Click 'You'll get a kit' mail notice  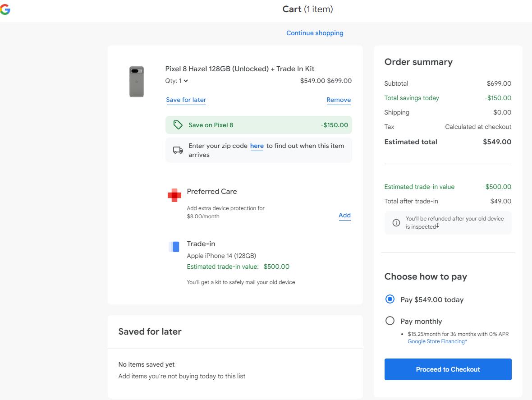pyautogui.click(x=241, y=282)
